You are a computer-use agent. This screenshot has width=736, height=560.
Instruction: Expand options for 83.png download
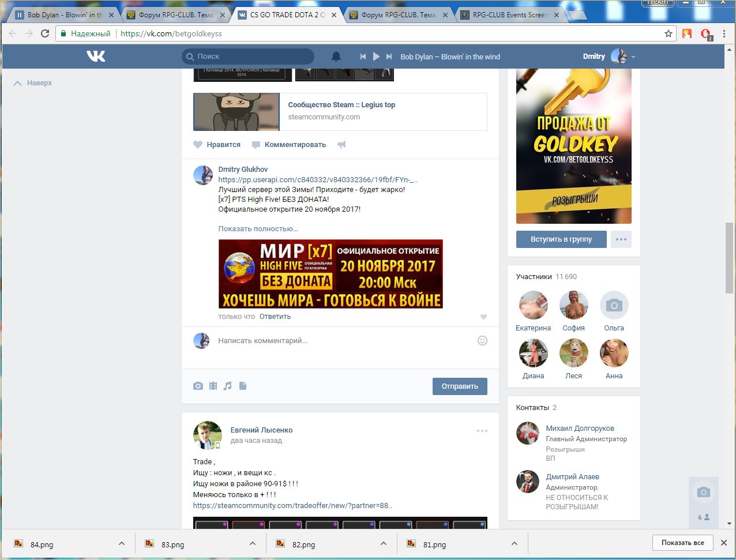tap(253, 543)
